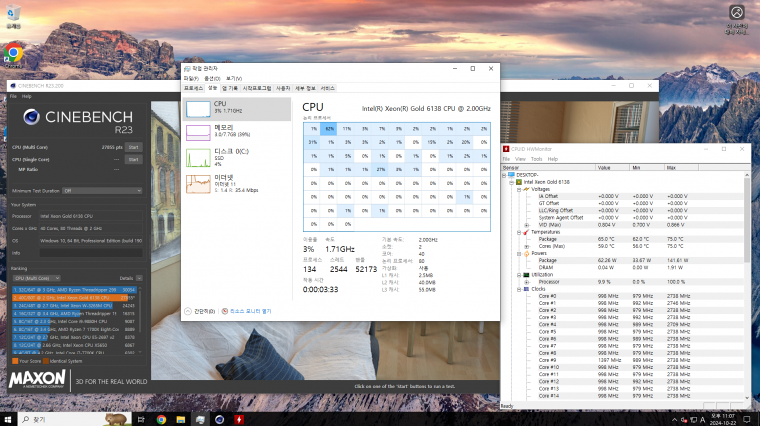Collapse the Clocks tree node
This screenshot has height=426, width=760.
(519, 289)
